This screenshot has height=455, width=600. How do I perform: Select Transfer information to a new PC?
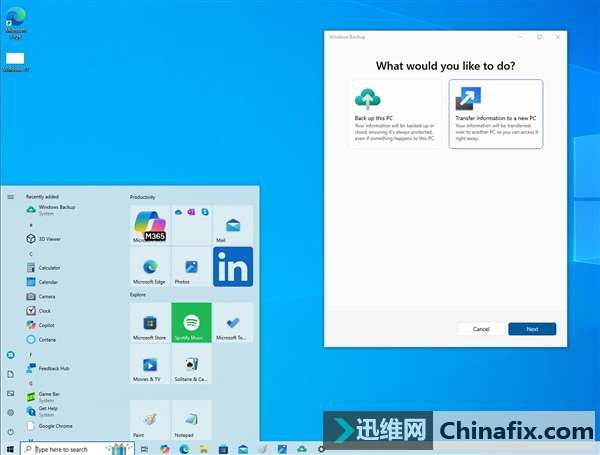click(496, 114)
